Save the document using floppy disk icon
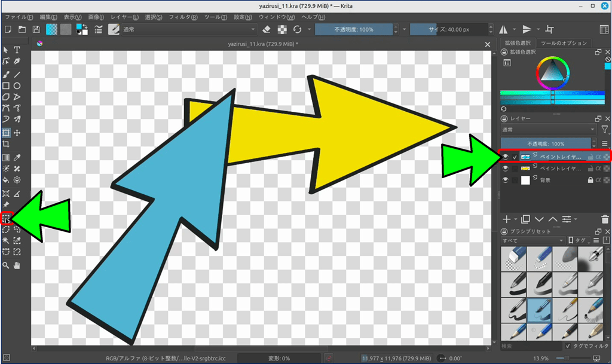 click(36, 29)
